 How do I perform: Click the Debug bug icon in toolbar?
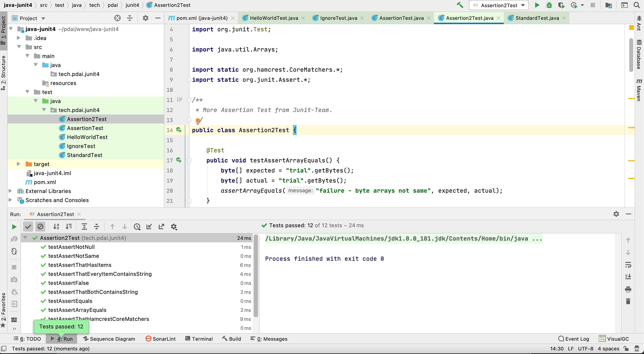549,5
